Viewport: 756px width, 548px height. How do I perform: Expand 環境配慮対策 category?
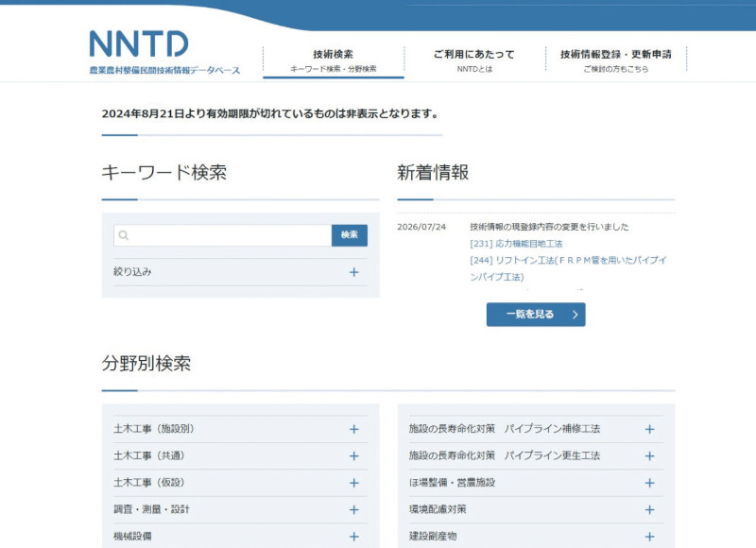(536, 510)
